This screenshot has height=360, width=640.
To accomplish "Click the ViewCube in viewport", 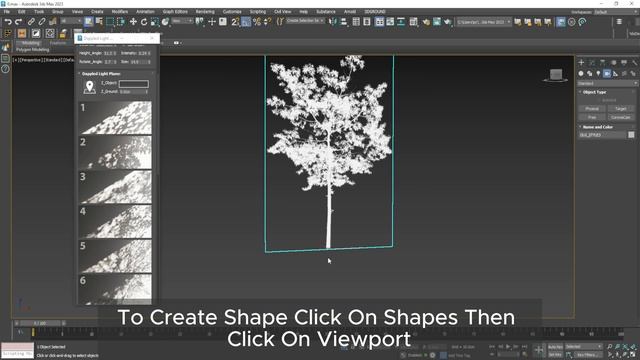I will (x=556, y=75).
